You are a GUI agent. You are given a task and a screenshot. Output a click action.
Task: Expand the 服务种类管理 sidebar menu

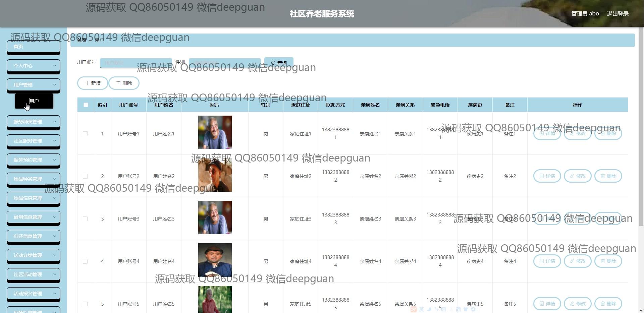[34, 122]
